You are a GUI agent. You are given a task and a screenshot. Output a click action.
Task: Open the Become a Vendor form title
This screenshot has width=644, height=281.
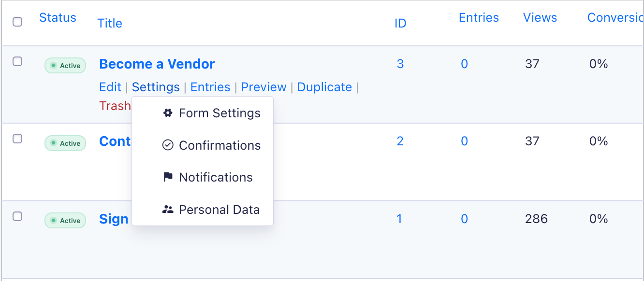(157, 64)
